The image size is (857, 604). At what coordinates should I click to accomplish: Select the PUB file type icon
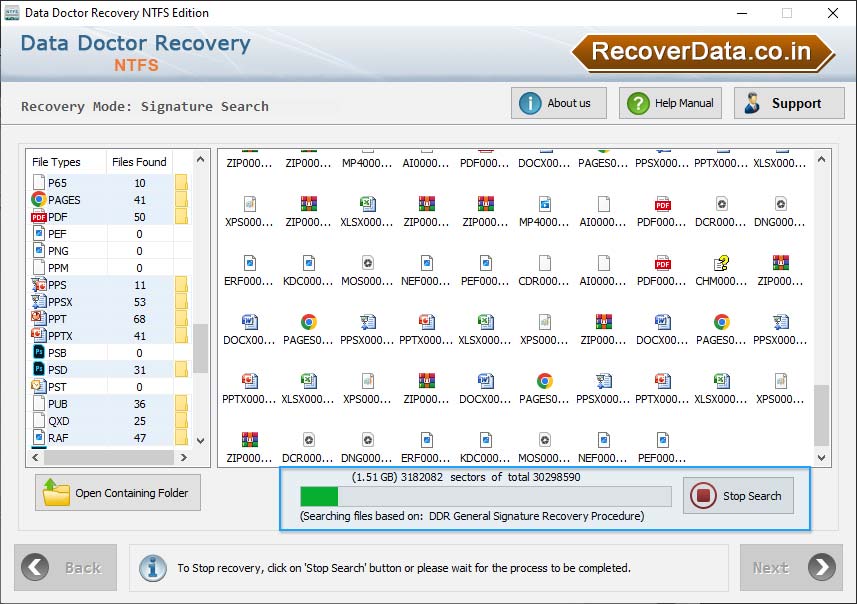click(x=39, y=403)
